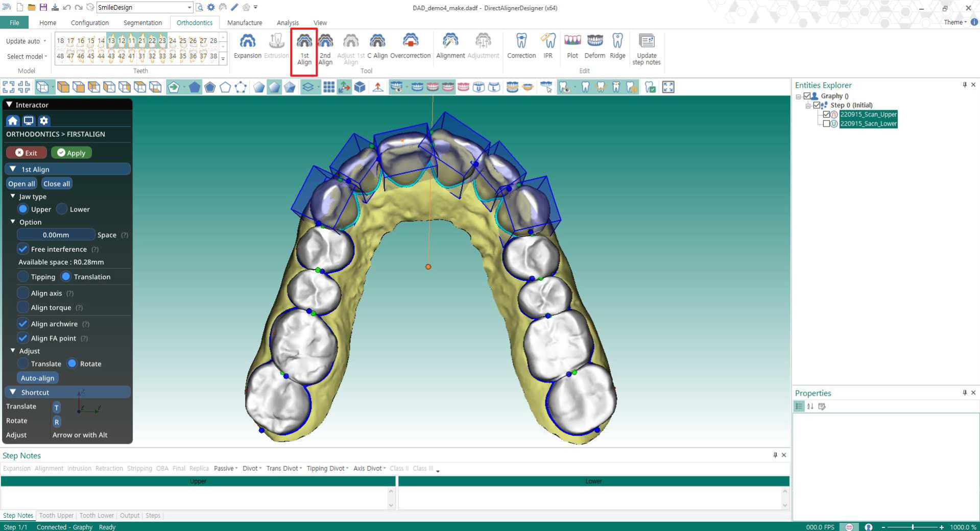This screenshot has width=980, height=531.
Task: Click the zoom slider in status bar
Action: coord(912,527)
